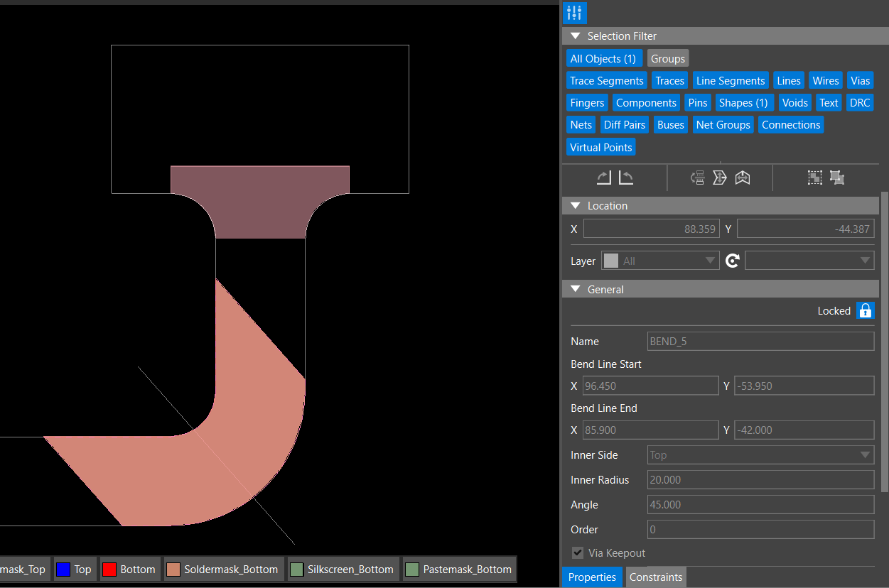This screenshot has height=588, width=889.
Task: Toggle the Traces filter
Action: (670, 80)
